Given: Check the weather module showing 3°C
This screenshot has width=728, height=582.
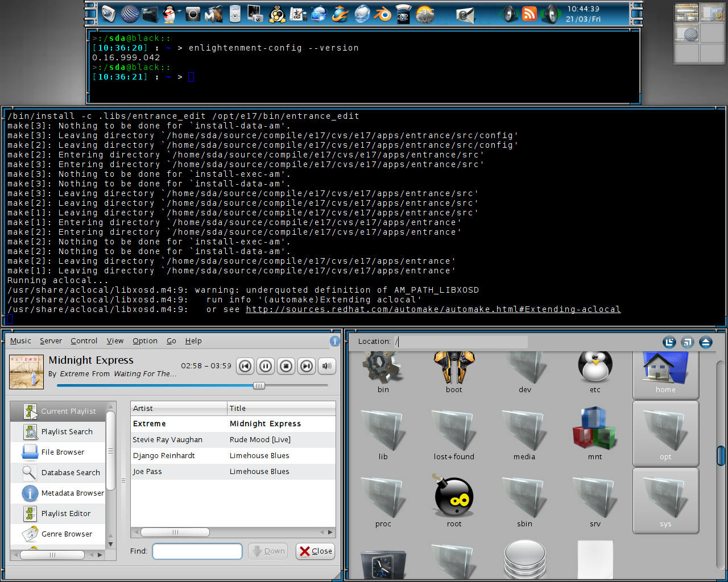Looking at the screenshot, I should tap(425, 14).
